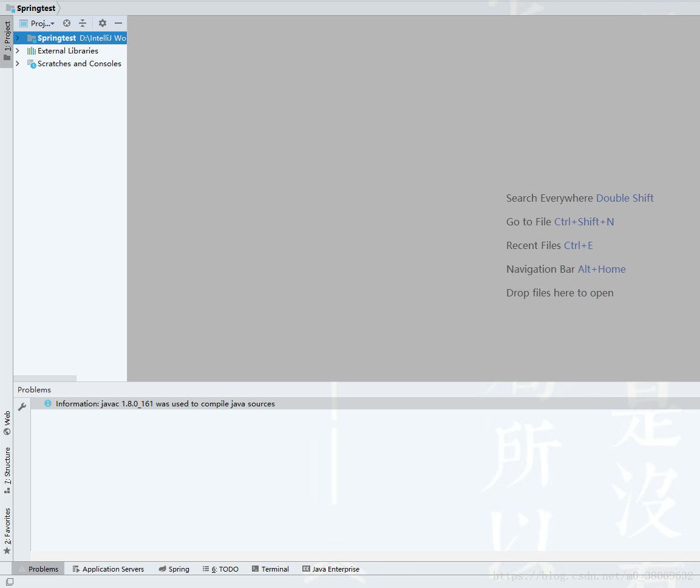
Task: Collapse All in the Project tool window
Action: point(82,23)
